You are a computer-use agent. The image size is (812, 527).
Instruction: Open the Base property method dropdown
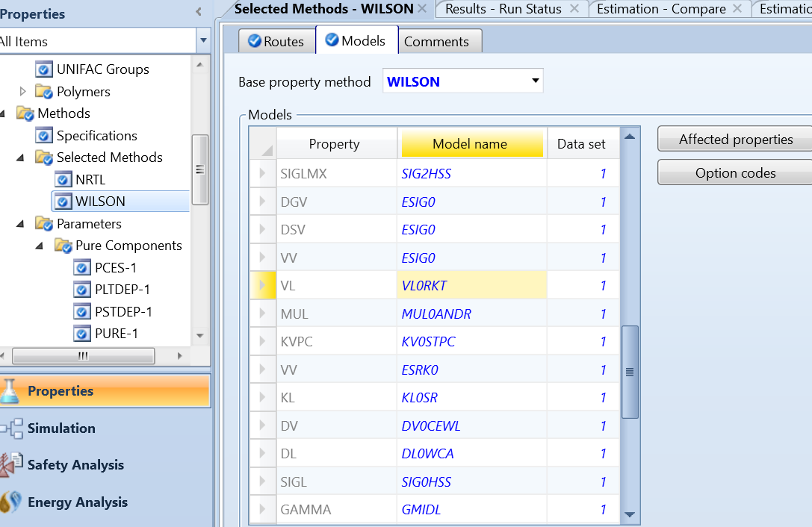click(536, 81)
